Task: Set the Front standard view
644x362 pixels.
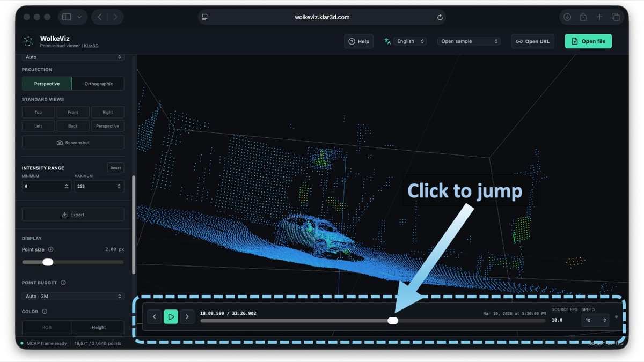Action: click(73, 112)
